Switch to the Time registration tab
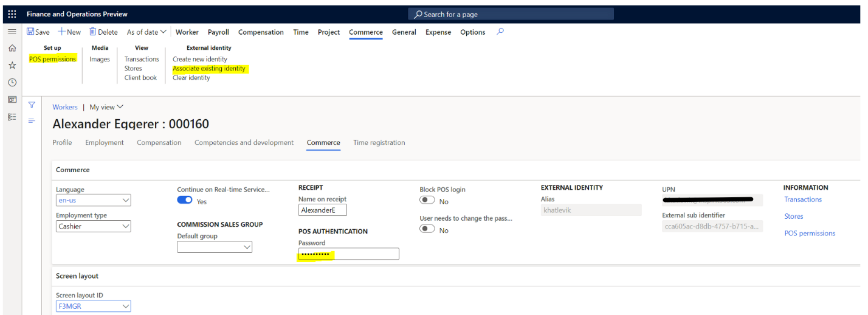Viewport: 868px width, 315px height. pos(379,142)
